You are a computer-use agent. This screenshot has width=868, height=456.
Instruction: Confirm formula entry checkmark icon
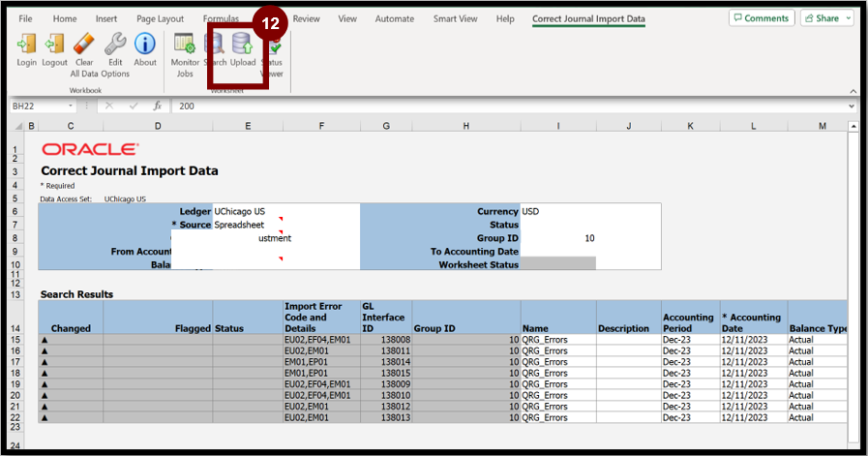[x=134, y=106]
